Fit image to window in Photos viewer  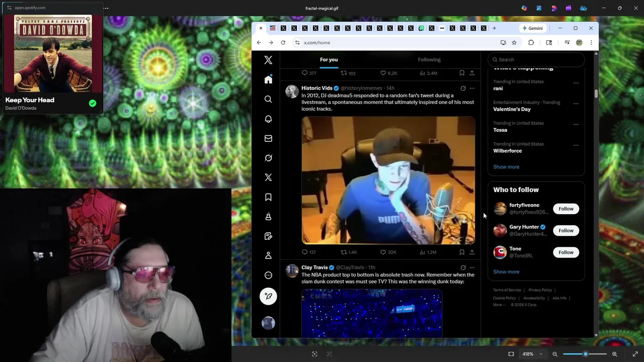coord(511,354)
